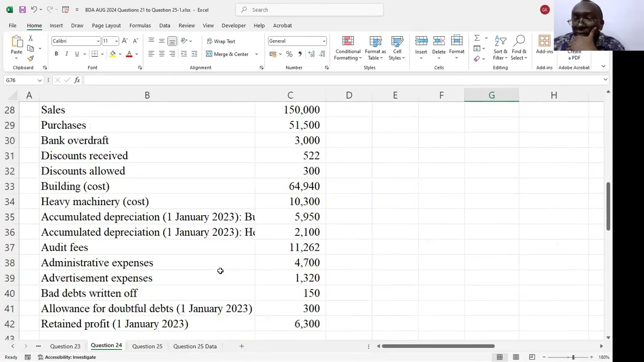This screenshot has width=644, height=362.
Task: Apply percent style format
Action: [x=289, y=54]
